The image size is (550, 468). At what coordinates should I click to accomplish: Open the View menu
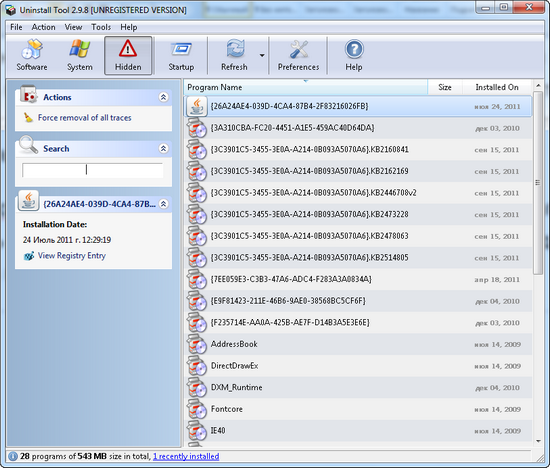[x=73, y=27]
